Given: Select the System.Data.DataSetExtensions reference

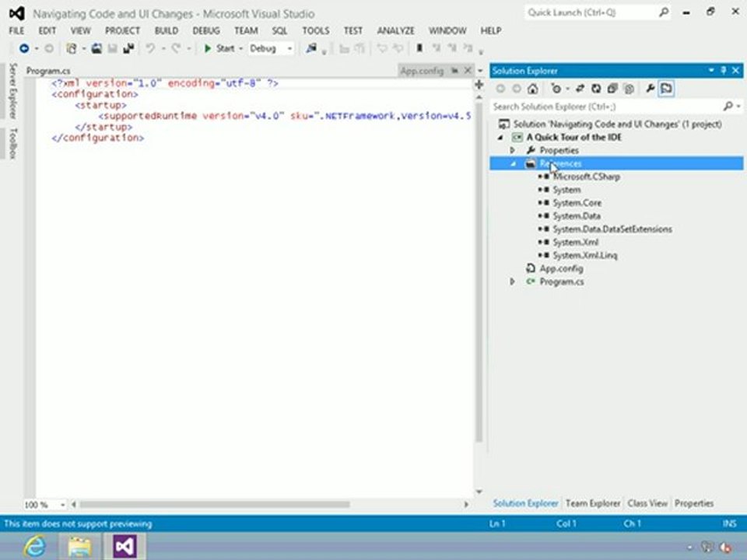Looking at the screenshot, I should [612, 229].
